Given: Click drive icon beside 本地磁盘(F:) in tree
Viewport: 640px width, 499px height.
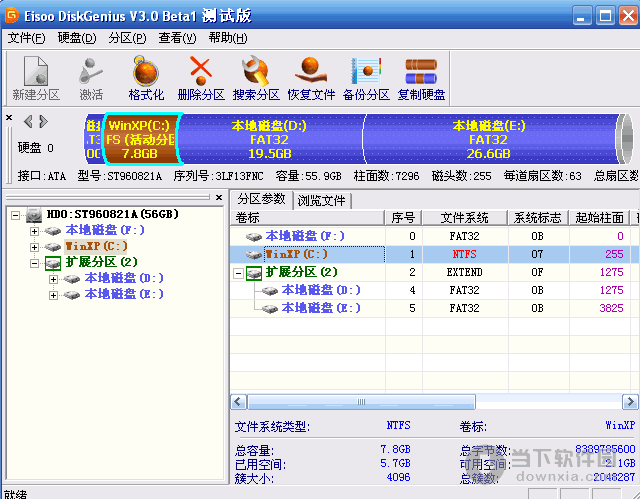Looking at the screenshot, I should [53, 231].
